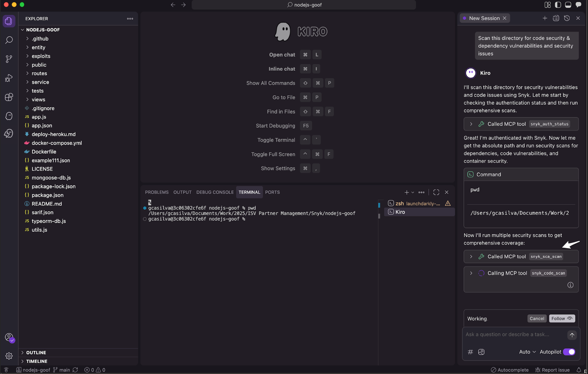Select the zsh launchdarkly terminal
The width and height of the screenshot is (588, 374).
pos(419,203)
